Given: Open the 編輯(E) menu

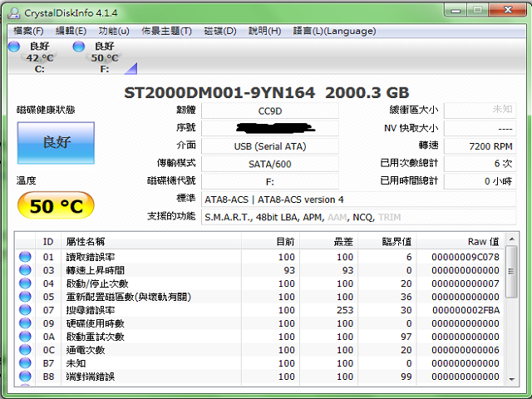Looking at the screenshot, I should tap(71, 32).
